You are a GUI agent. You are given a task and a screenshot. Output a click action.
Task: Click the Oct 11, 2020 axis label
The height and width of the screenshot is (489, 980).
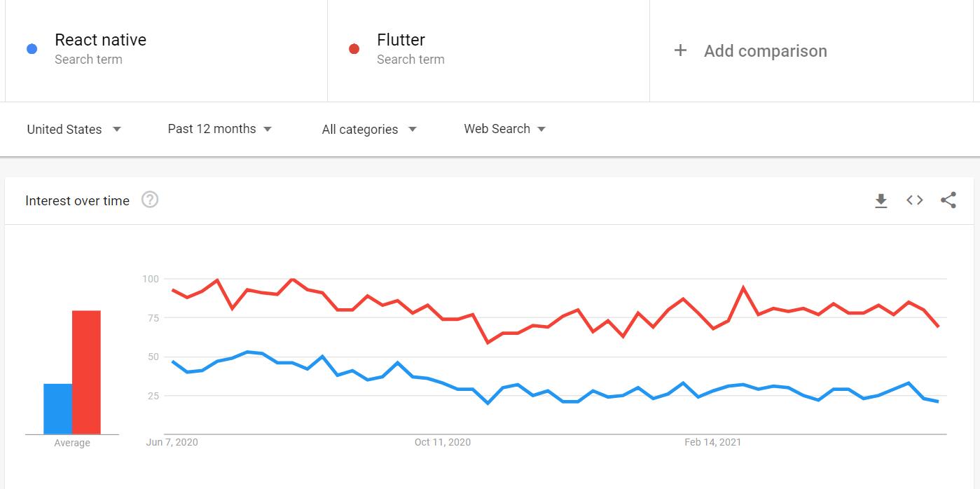pos(443,442)
